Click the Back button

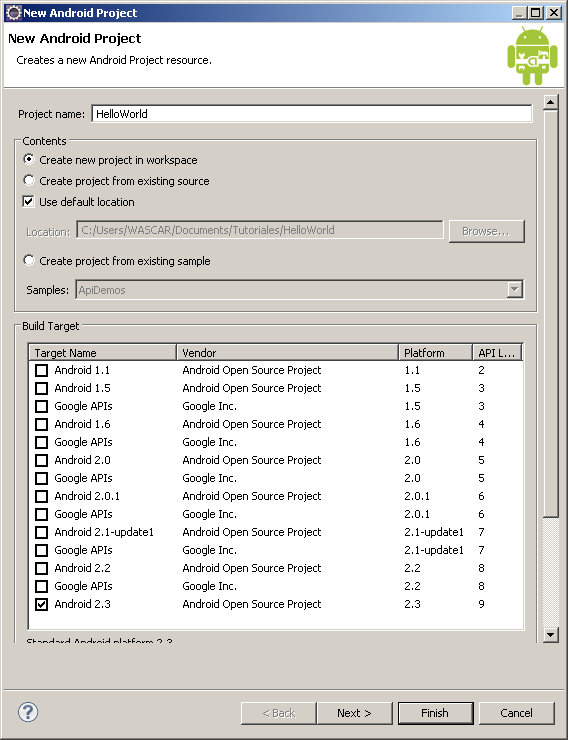click(x=278, y=713)
